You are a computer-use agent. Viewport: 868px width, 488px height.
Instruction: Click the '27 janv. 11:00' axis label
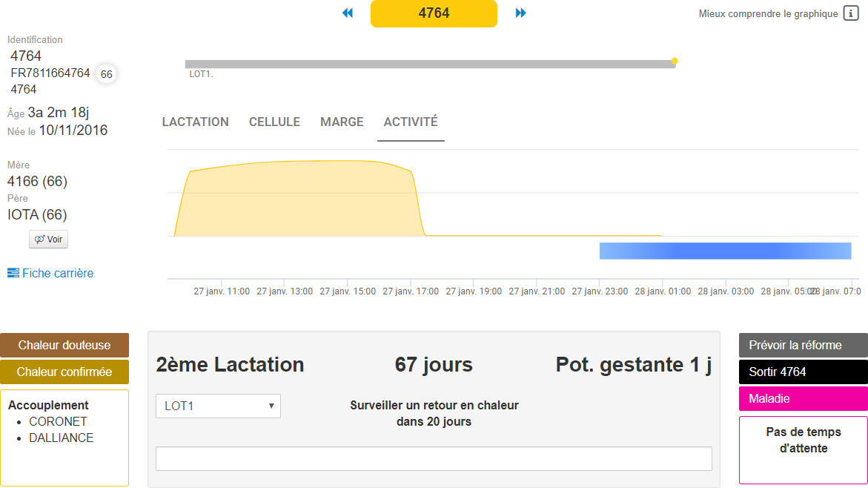[222, 291]
